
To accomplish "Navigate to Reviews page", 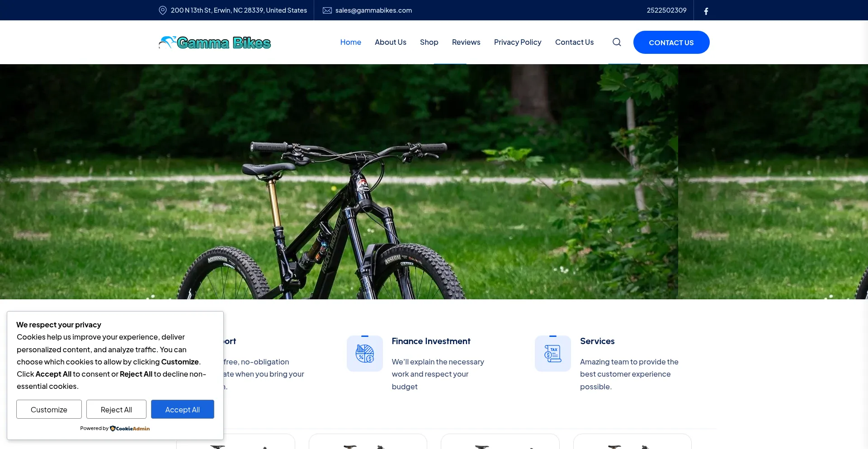I will 466,42.
